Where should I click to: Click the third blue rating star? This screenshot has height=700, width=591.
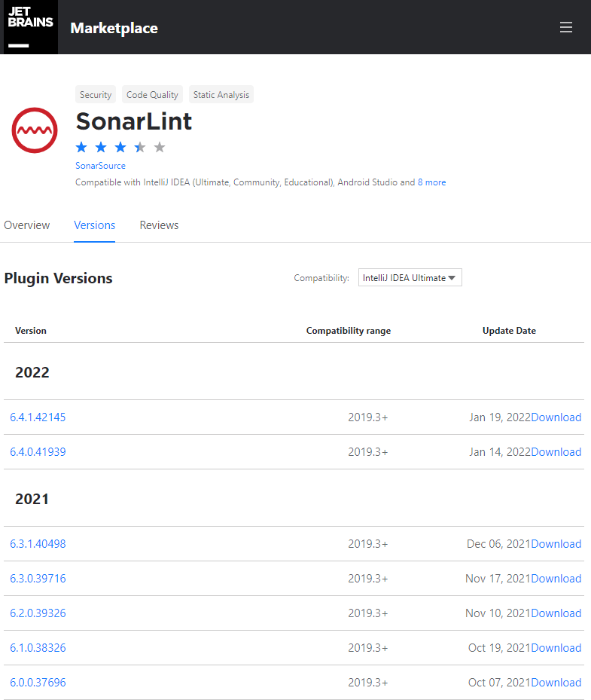pos(120,147)
